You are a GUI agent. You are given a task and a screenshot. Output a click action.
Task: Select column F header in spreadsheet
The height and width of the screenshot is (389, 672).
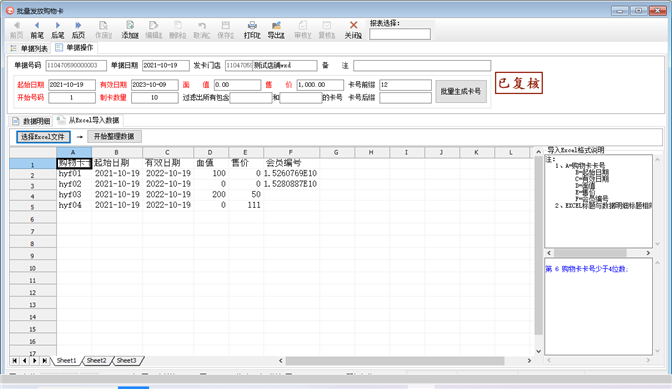click(291, 153)
